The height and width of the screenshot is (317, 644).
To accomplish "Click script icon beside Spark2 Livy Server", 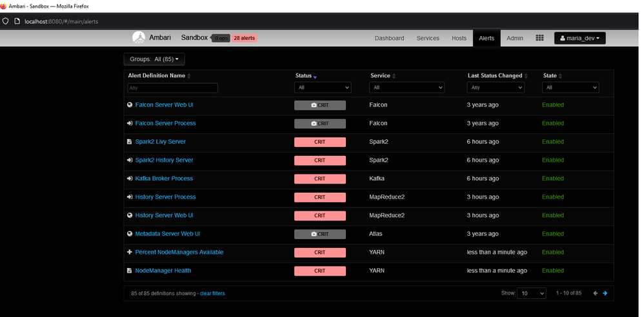I will pos(129,142).
